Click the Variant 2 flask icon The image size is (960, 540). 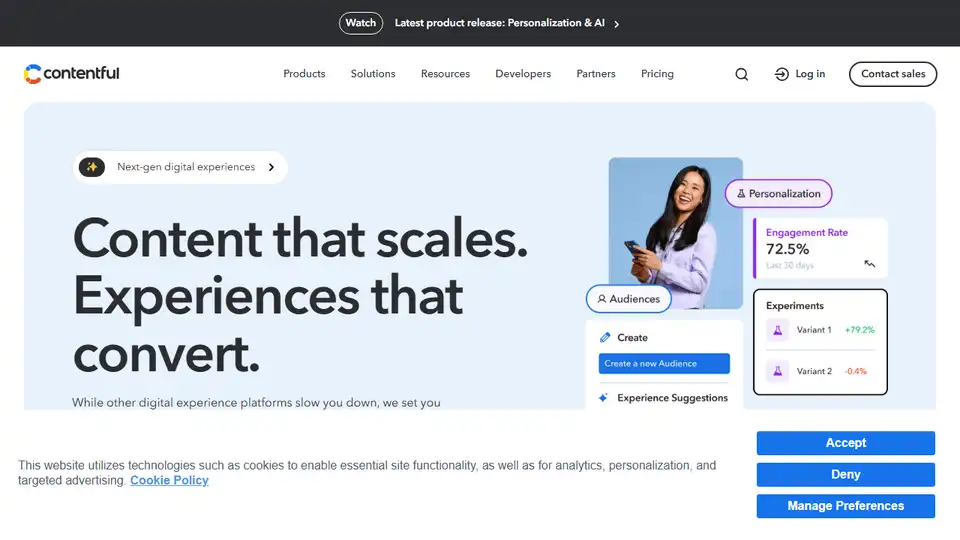tap(777, 371)
